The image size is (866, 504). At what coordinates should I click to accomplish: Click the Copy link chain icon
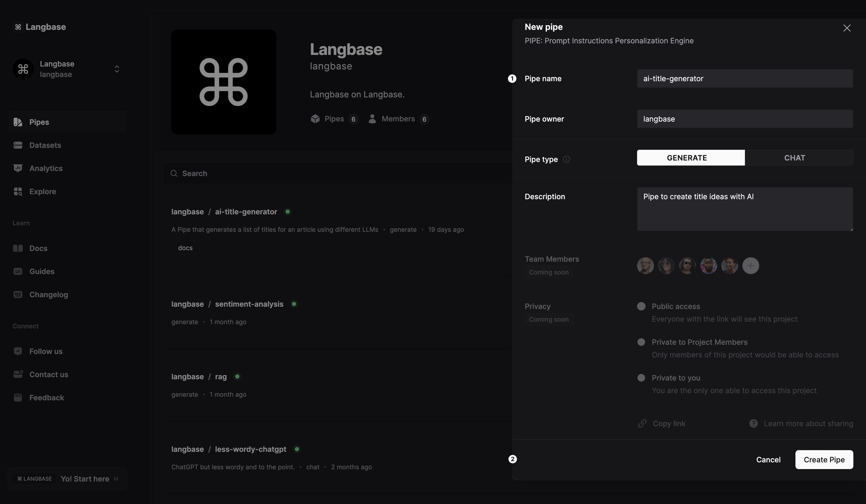coord(642,423)
